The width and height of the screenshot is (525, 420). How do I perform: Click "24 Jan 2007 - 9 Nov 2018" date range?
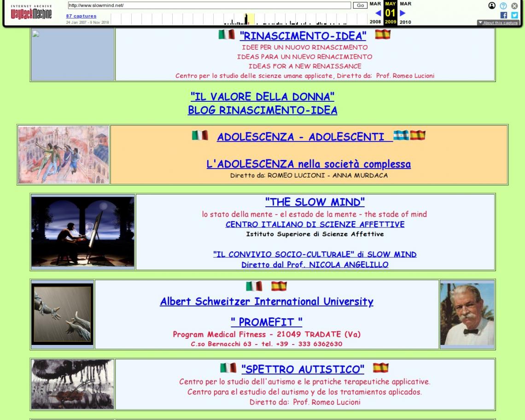coord(87,23)
